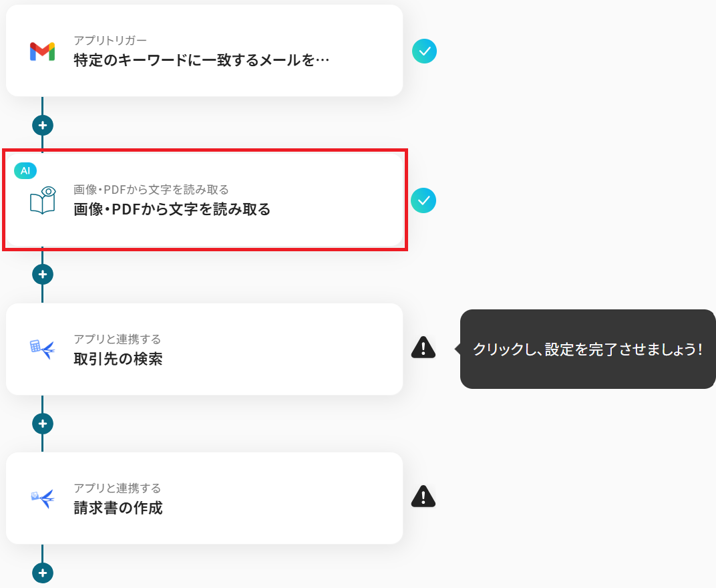Click the アプリトリガー label
Viewport: 716px width, 588px height.
110,41
